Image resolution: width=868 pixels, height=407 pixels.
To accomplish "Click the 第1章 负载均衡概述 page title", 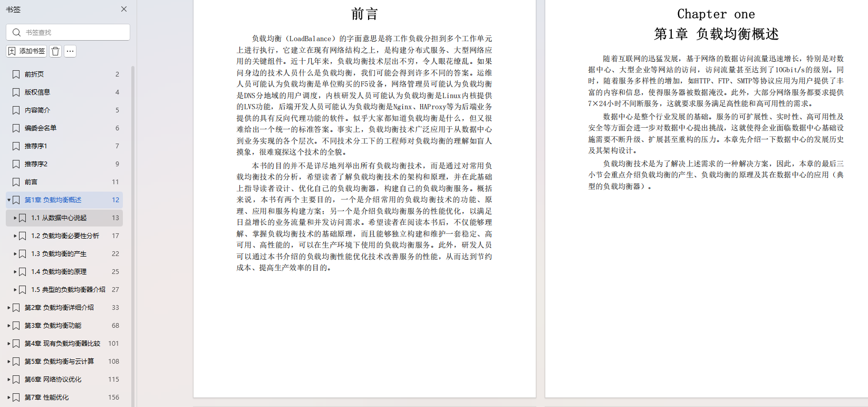I will 716,34.
